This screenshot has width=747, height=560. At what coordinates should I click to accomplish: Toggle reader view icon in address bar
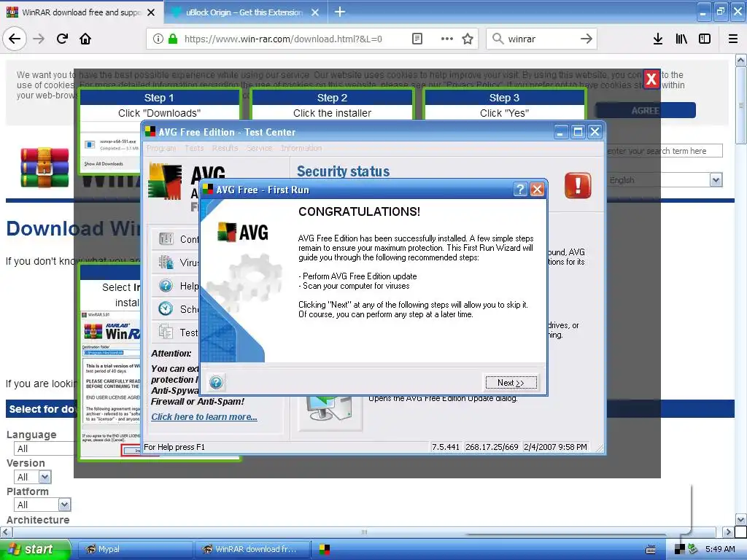[x=417, y=39]
